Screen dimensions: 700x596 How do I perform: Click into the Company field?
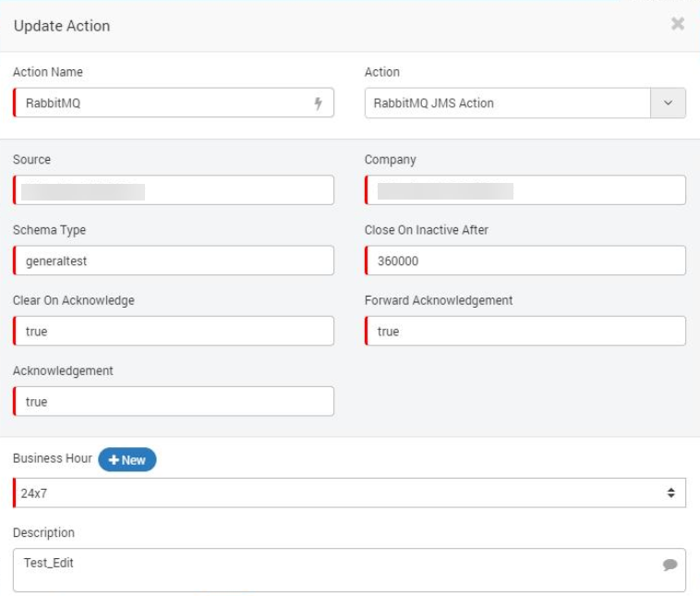(525, 189)
